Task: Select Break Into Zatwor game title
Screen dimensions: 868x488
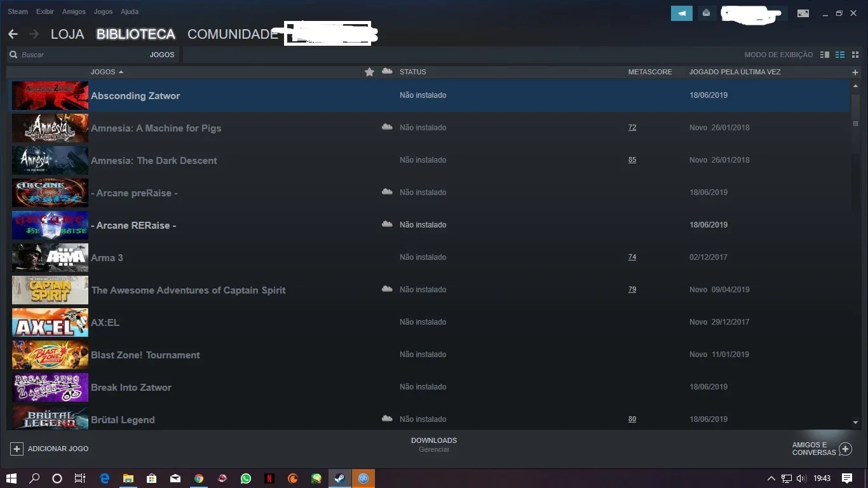Action: [x=131, y=388]
